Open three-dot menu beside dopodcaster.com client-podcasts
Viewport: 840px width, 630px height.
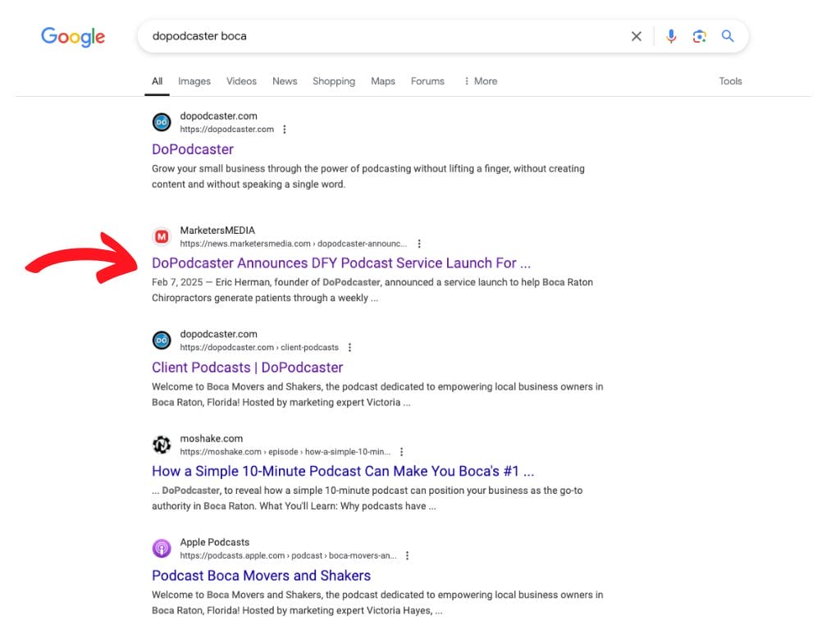[x=349, y=348]
